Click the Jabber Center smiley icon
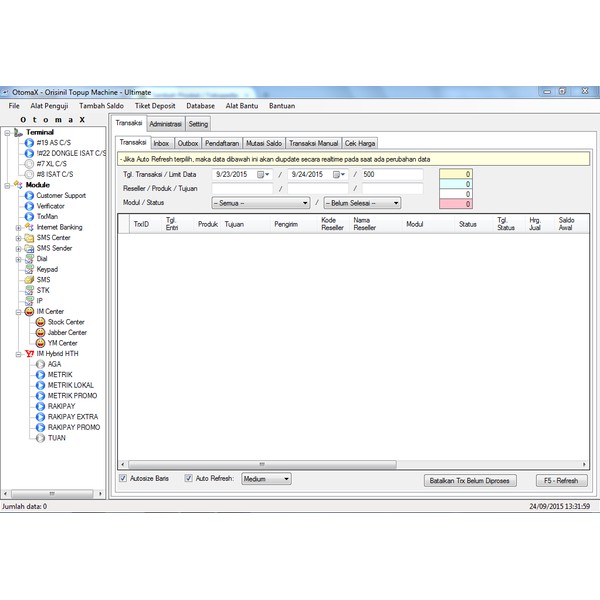This screenshot has height=600, width=600. pos(40,333)
